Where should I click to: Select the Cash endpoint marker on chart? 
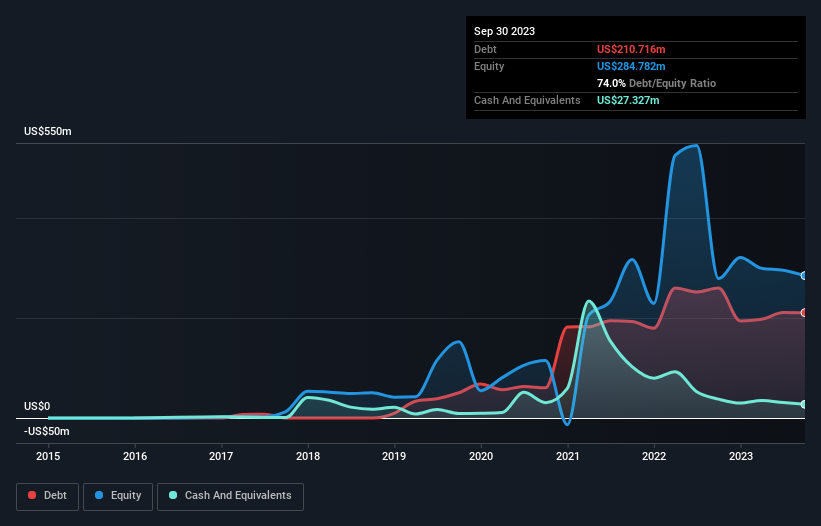point(804,405)
